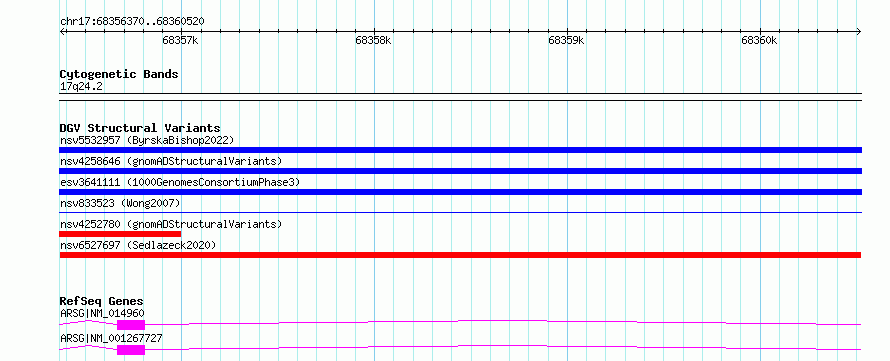The height and width of the screenshot is (361, 890).
Task: Click variant label esv3641111 (1000GenomesConsortiumPhase3)
Action: [180, 182]
